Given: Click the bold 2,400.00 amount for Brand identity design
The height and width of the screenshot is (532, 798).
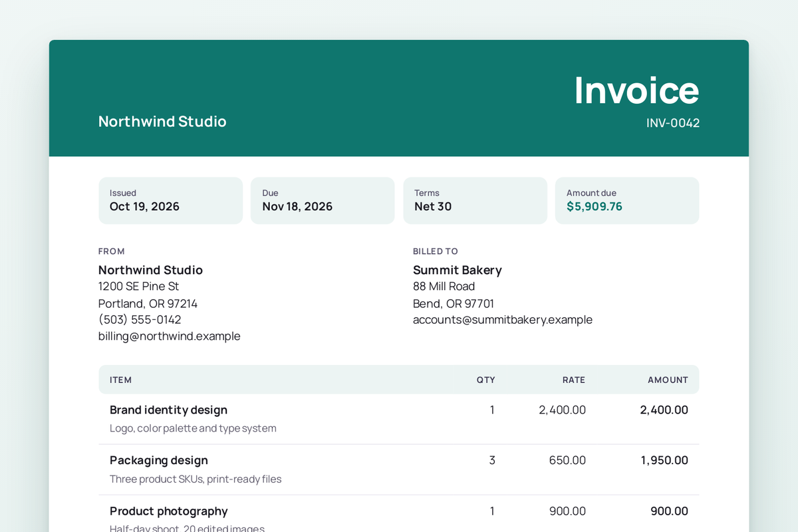Looking at the screenshot, I should 664,410.
